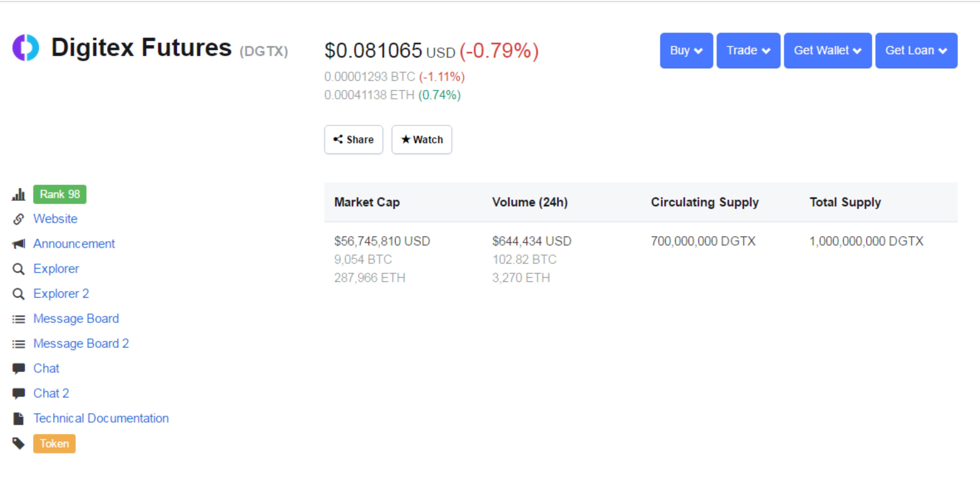Click the orange Token badge
980x480 pixels.
tap(54, 443)
